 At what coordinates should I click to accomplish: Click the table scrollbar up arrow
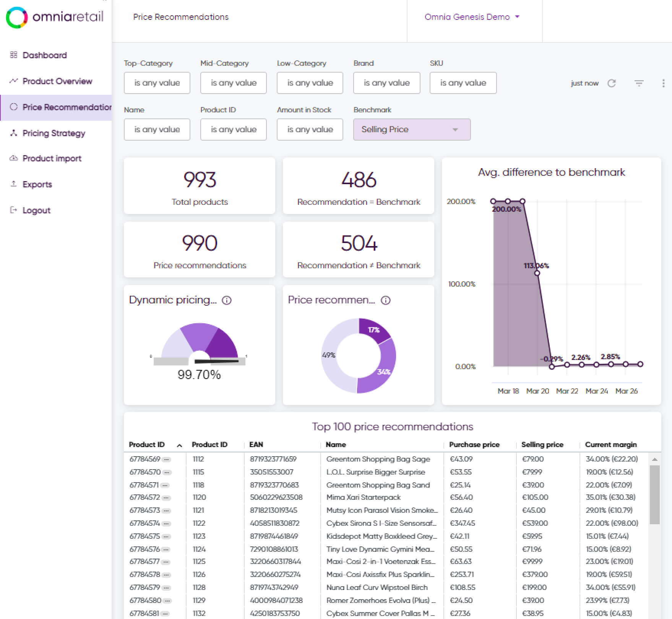654,459
